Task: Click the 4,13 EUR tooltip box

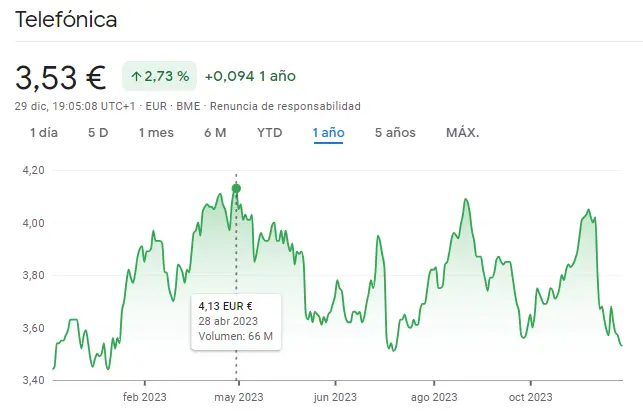Action: (x=236, y=320)
